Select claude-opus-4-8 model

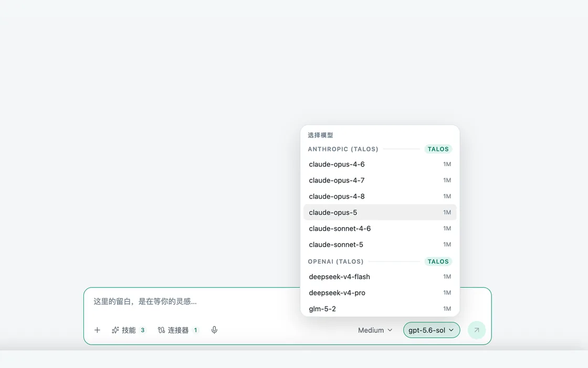[380, 197]
